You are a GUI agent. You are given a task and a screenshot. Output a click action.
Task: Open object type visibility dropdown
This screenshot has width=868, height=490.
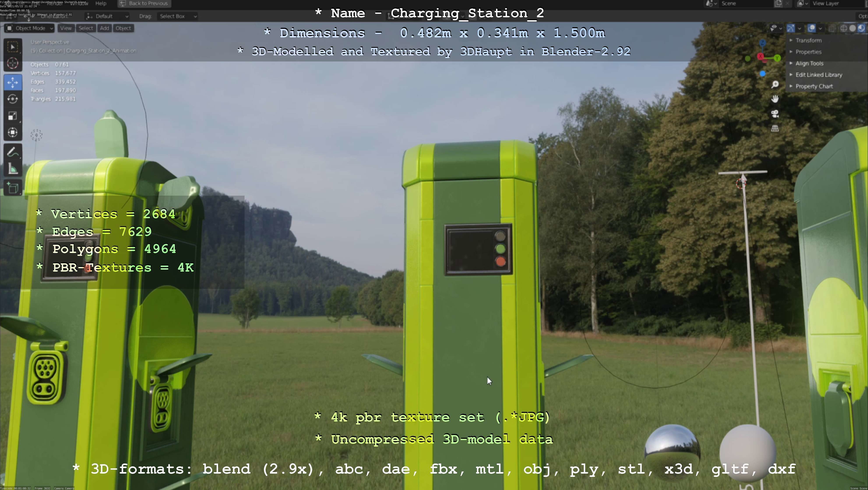(x=776, y=28)
